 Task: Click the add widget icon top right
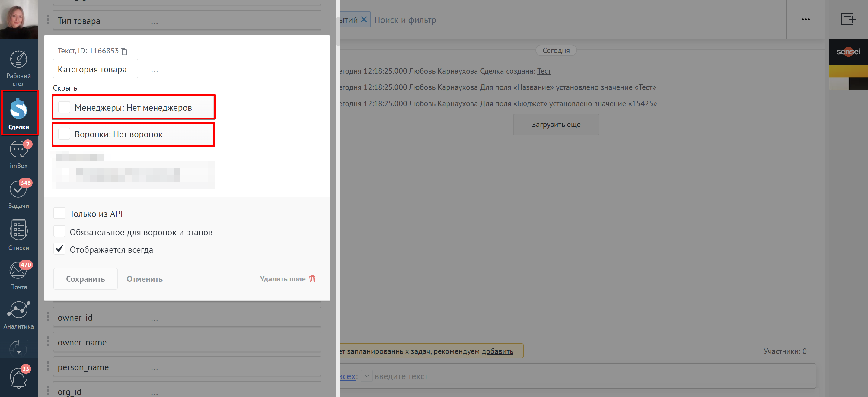point(848,19)
